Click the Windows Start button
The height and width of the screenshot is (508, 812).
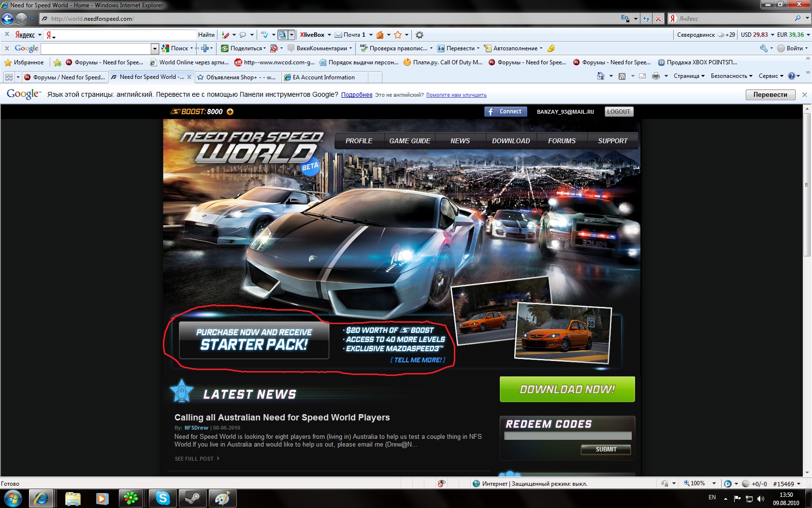pos(13,498)
